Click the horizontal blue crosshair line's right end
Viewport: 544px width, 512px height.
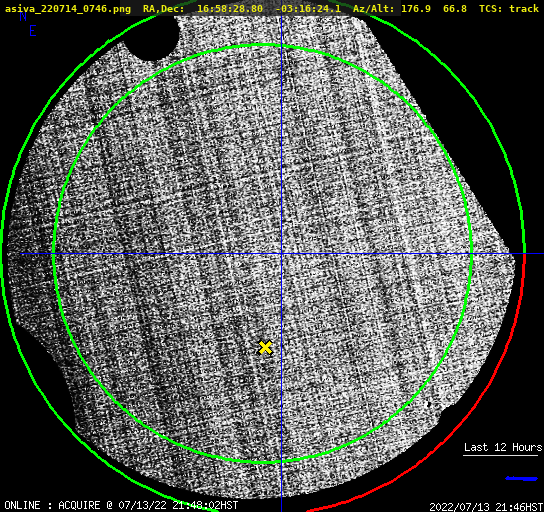pyautogui.click(x=541, y=254)
